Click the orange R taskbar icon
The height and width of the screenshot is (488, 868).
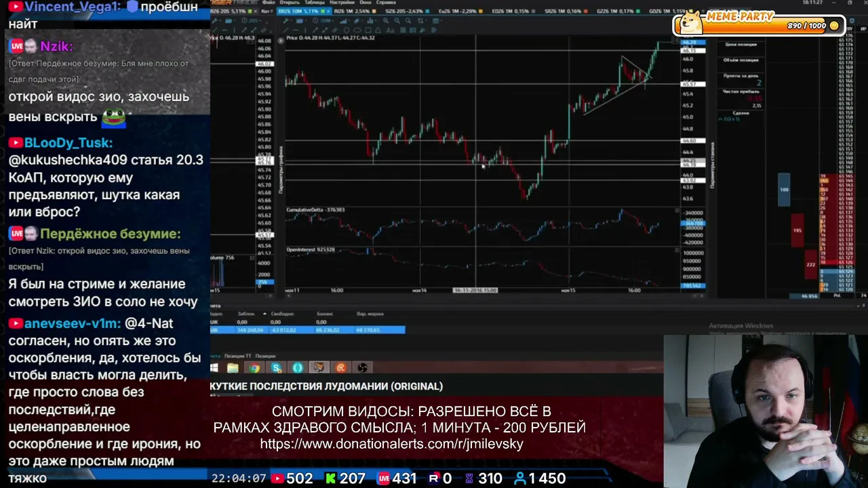pos(341,367)
